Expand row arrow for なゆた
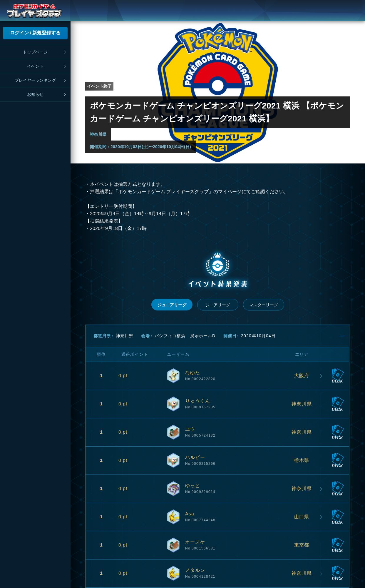The height and width of the screenshot is (588, 365). [x=321, y=376]
